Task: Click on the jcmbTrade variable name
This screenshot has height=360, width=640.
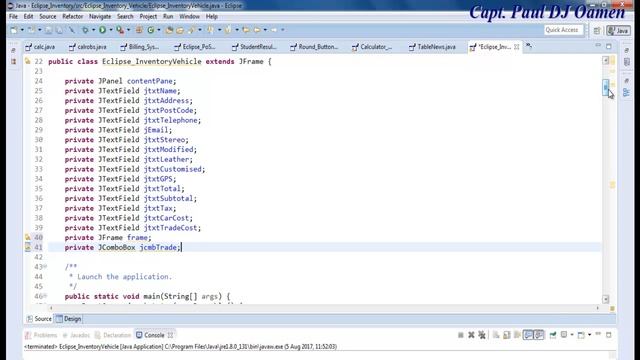Action: (x=158, y=247)
